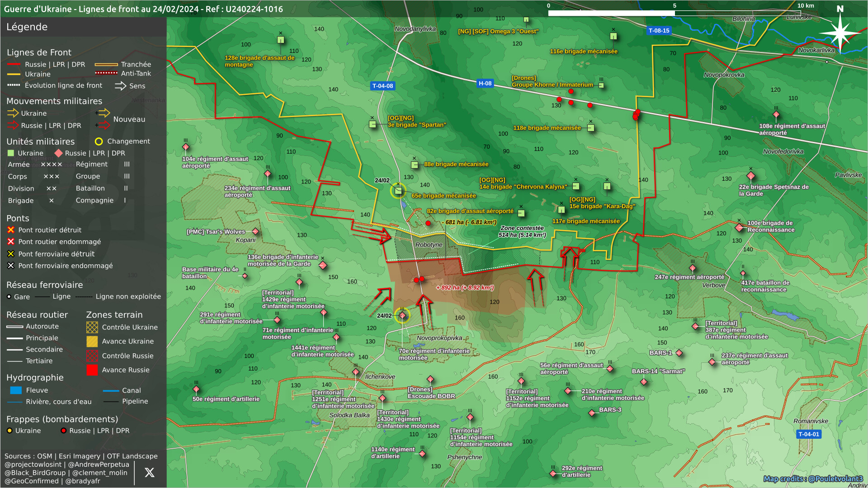This screenshot has width=868, height=488.
Task: Click the T-04-08 road shield
Action: tap(382, 86)
